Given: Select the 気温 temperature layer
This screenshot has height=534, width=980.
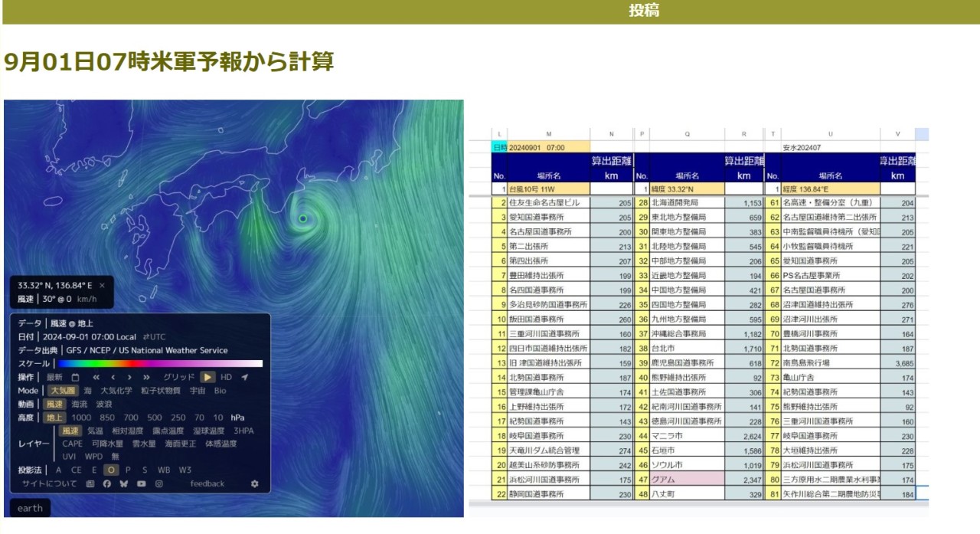Looking at the screenshot, I should [95, 431].
